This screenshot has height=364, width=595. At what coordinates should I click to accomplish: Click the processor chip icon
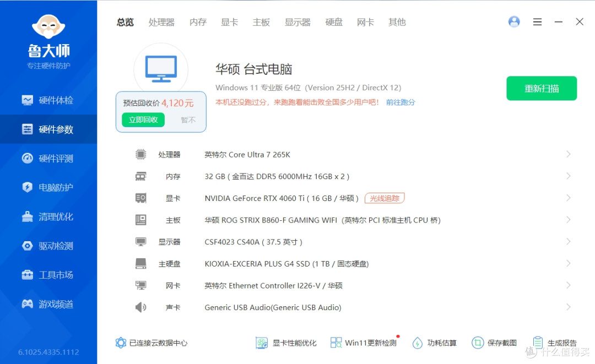click(x=141, y=154)
